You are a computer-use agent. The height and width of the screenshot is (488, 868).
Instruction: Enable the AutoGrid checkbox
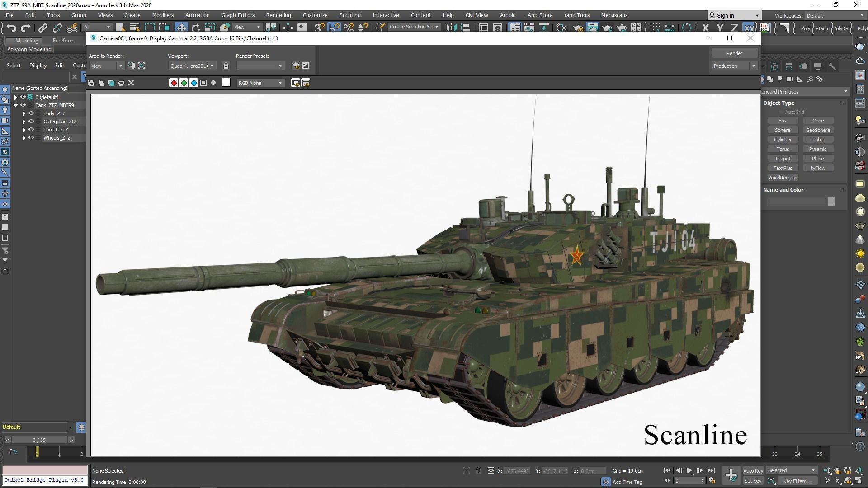pos(781,112)
